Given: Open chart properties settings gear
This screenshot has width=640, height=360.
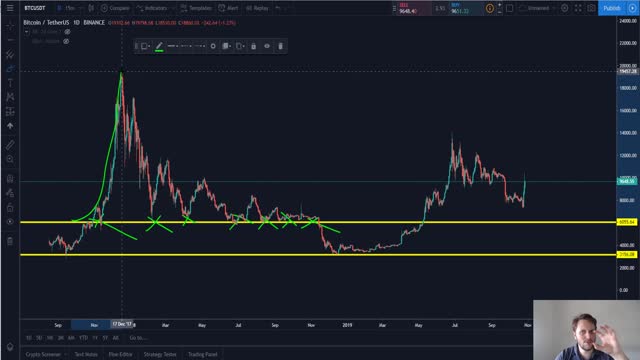Looking at the screenshot, I should point(564,8).
